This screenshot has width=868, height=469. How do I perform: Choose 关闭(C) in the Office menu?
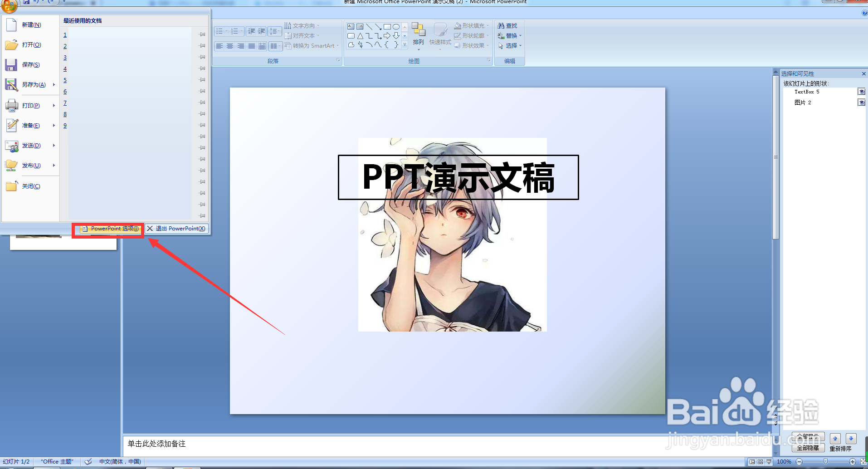click(30, 186)
